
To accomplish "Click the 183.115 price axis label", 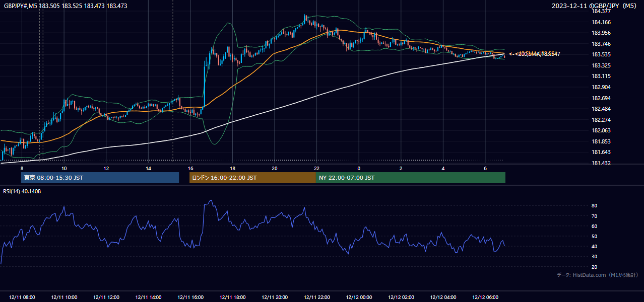I will [601, 76].
